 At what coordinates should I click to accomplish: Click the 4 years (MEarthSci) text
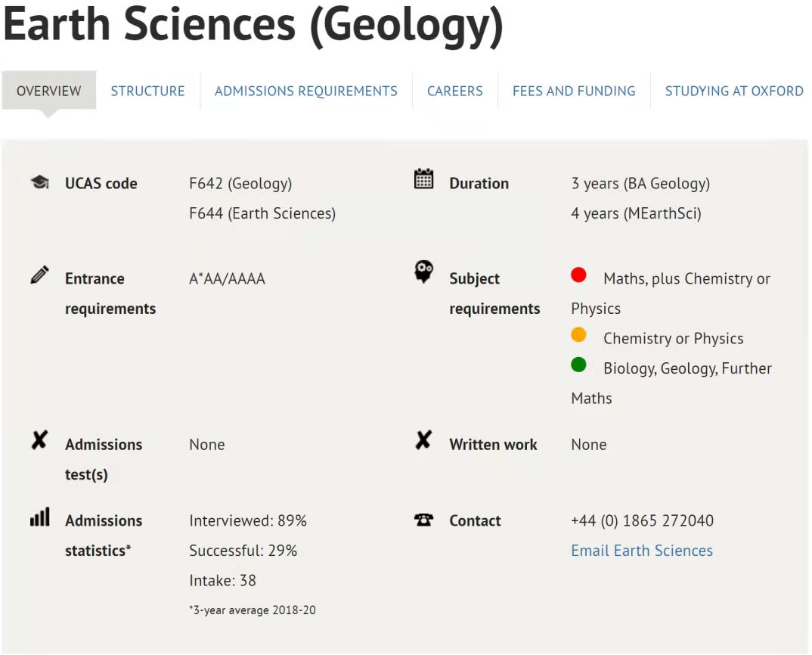coord(636,213)
